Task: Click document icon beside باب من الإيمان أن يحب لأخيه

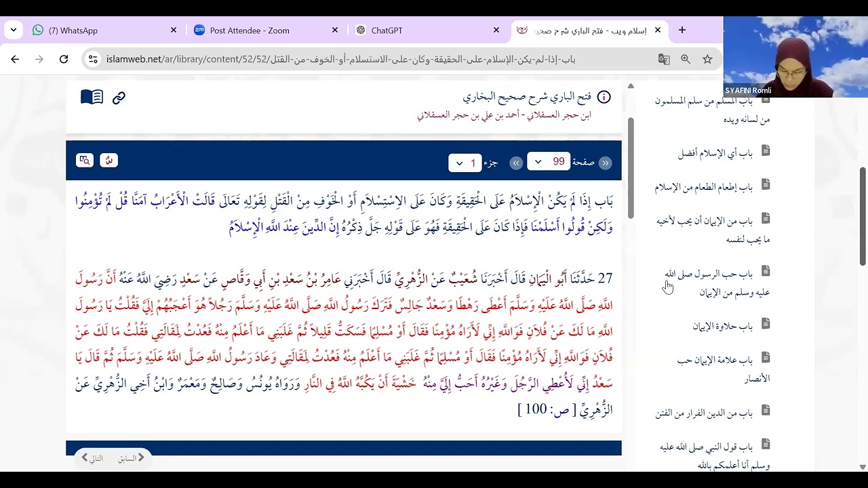Action: pos(766,218)
